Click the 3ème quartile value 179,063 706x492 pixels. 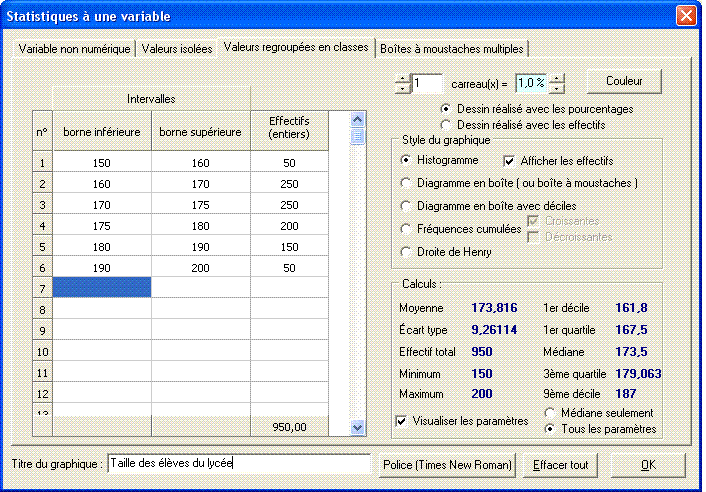click(x=638, y=374)
